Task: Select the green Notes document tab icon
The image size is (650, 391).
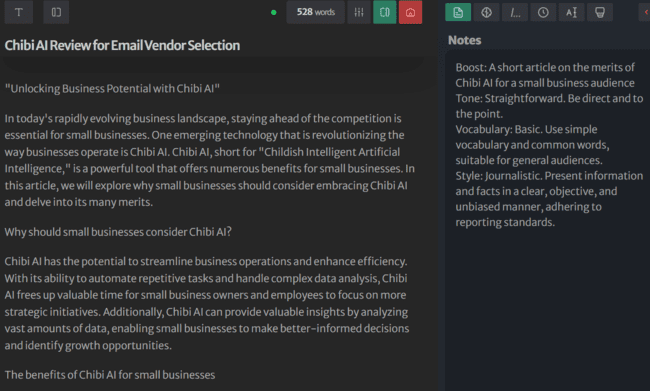Action: pos(458,12)
